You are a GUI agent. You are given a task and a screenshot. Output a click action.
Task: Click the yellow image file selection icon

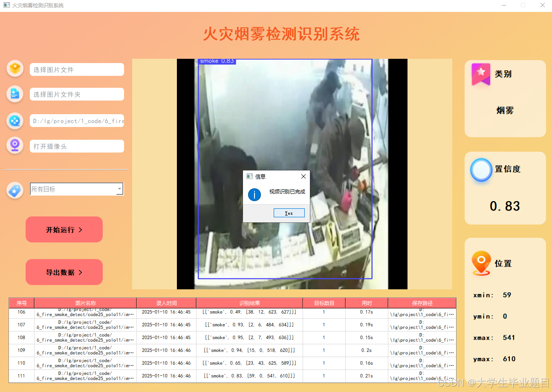click(x=15, y=68)
